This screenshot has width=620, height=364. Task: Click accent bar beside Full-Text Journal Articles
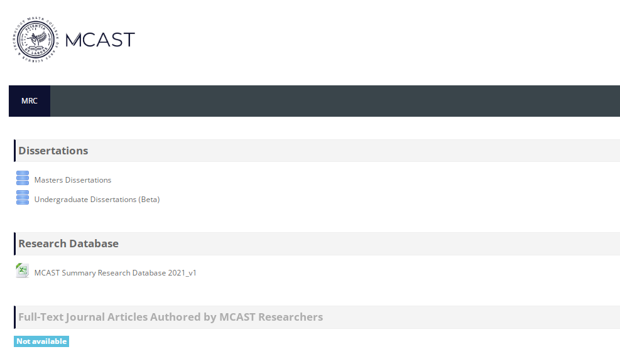point(14,317)
